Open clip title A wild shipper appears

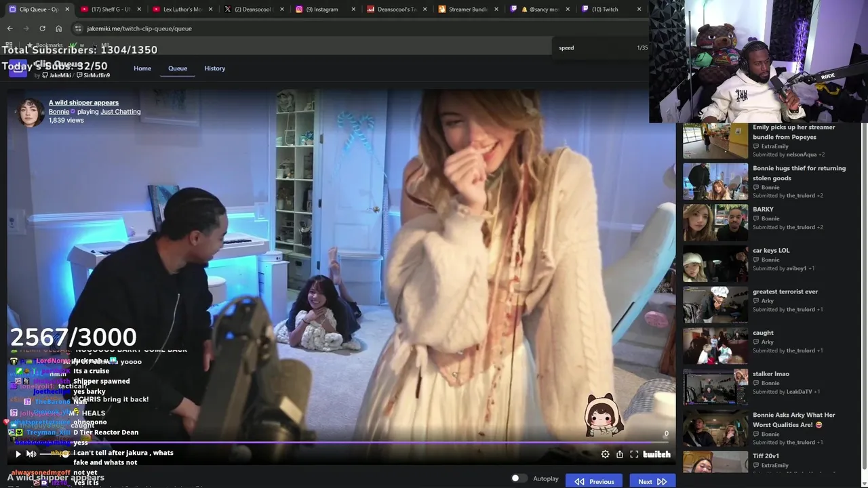click(83, 102)
